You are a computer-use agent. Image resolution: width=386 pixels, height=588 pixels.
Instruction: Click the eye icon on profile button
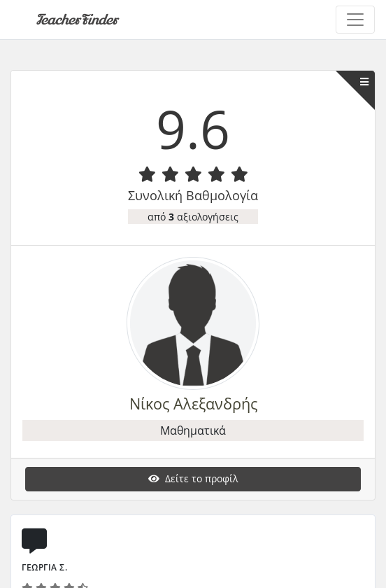(x=154, y=479)
